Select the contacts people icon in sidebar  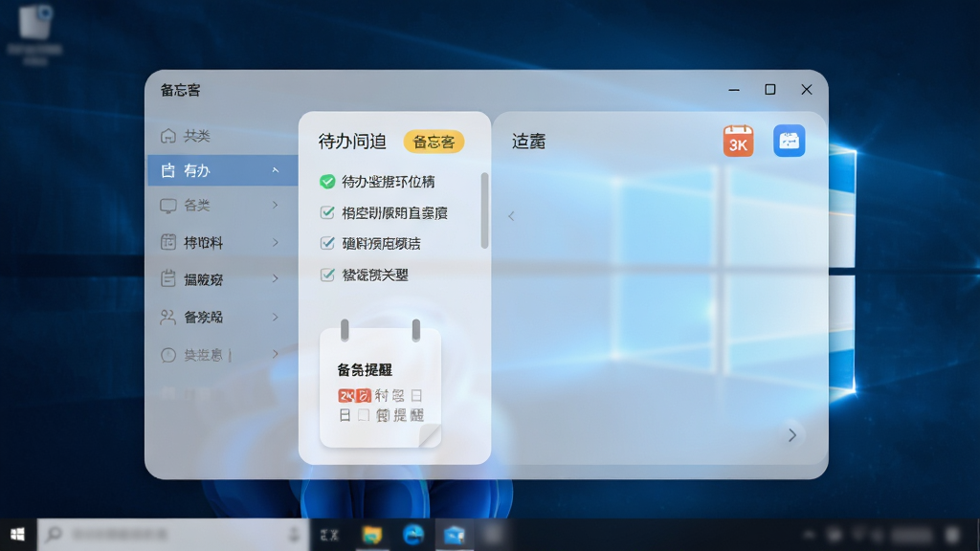coord(168,318)
